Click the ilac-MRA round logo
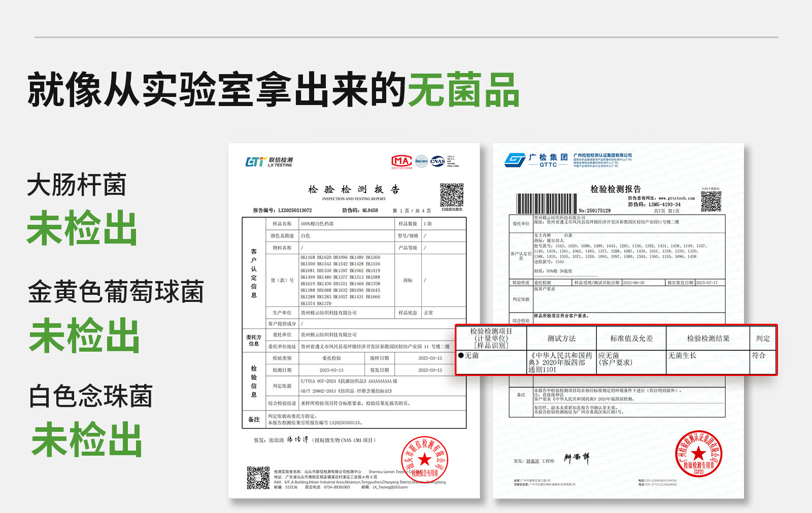Viewport: 812px width, 513px height. click(x=422, y=161)
